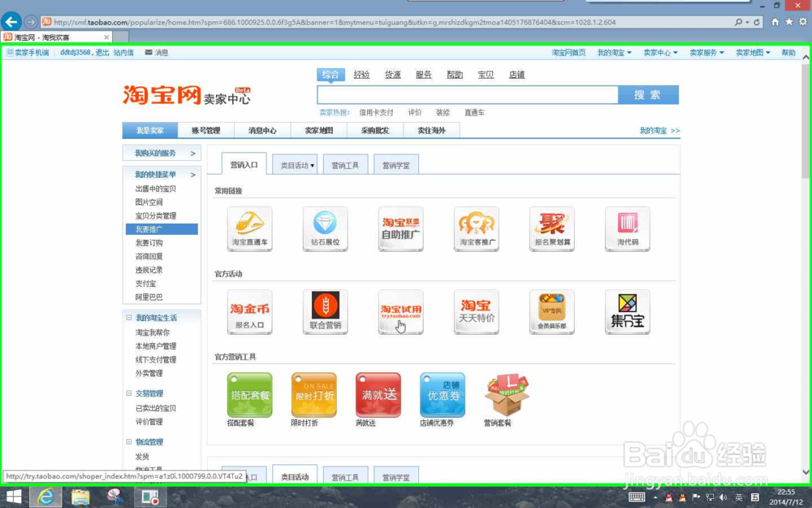This screenshot has width=812, height=508.
Task: Open the 淘宝直通车 icon
Action: 249,229
